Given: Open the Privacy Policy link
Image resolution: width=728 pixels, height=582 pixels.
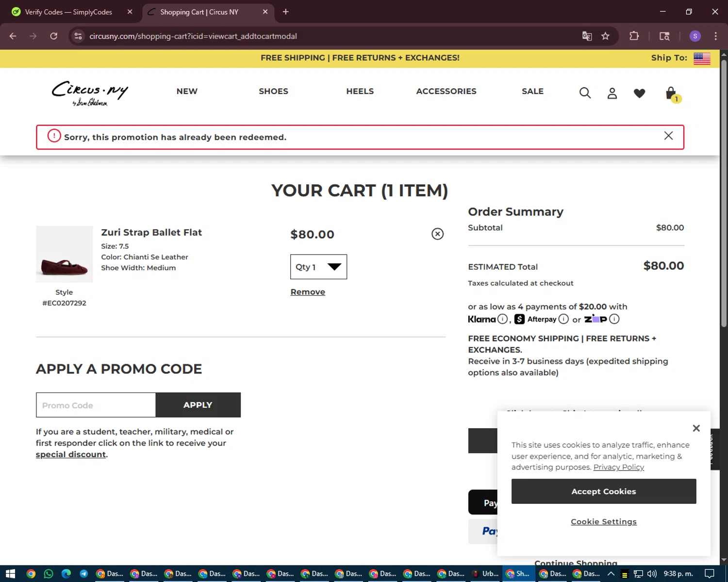Looking at the screenshot, I should (618, 467).
